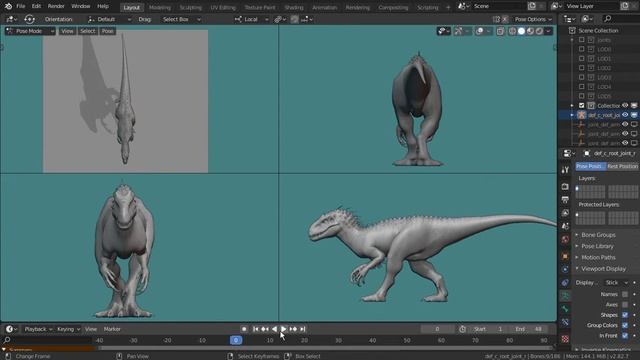The height and width of the screenshot is (360, 640).
Task: Play the animation forward
Action: pos(284,329)
